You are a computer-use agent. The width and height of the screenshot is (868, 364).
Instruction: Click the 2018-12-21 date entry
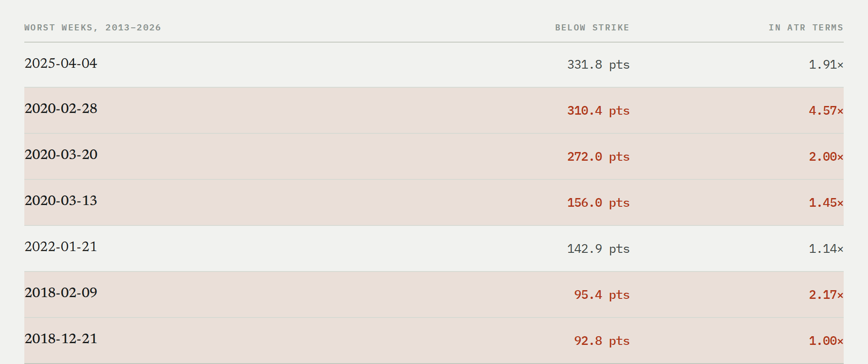tap(61, 339)
